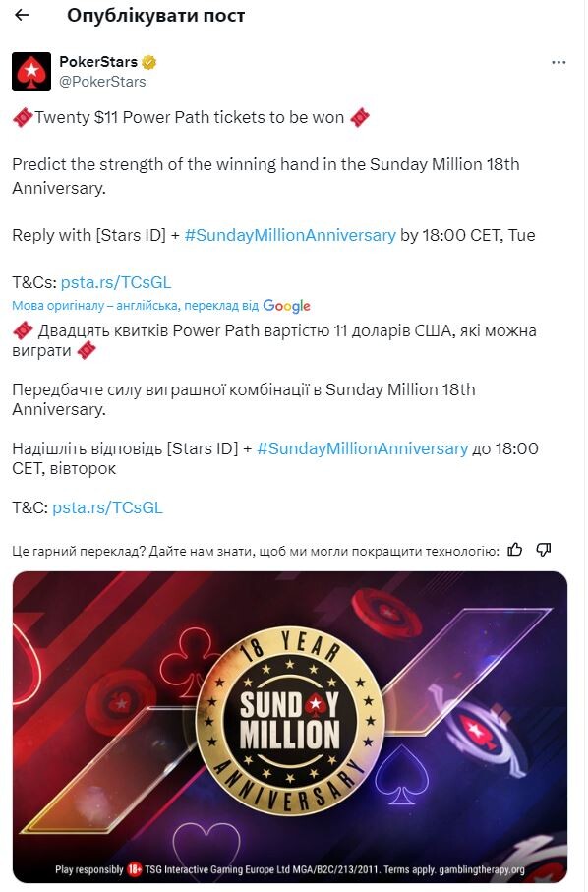Go back using the left arrow

click(22, 16)
